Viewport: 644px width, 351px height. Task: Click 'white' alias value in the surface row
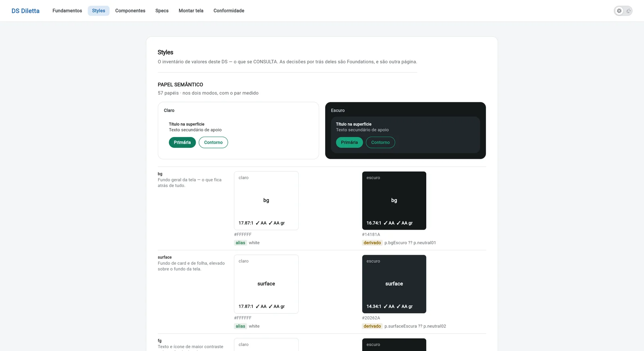click(254, 326)
